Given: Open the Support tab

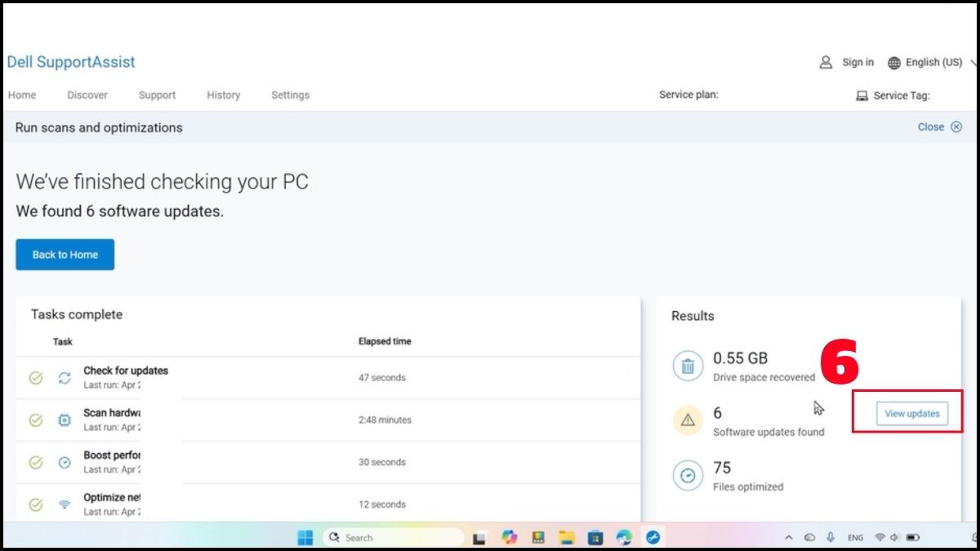Looking at the screenshot, I should point(157,96).
